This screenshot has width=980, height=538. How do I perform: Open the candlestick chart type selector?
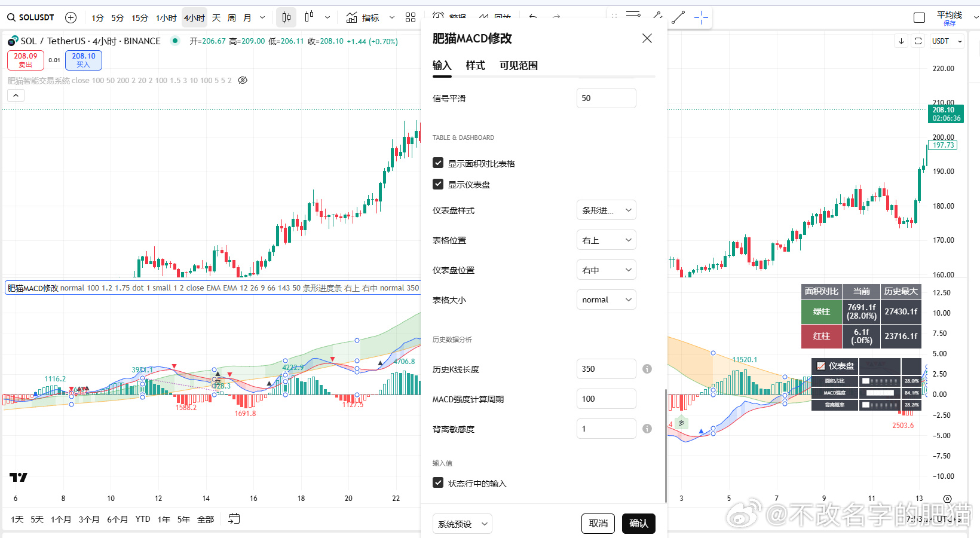[286, 17]
